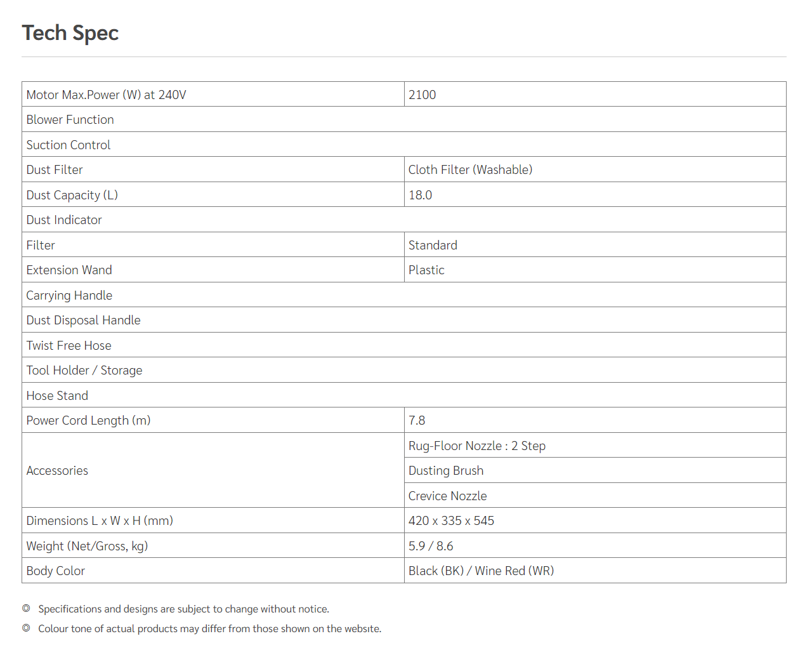Select the Rug-Floor Nozzle : 2 Step accessory

pos(477,446)
